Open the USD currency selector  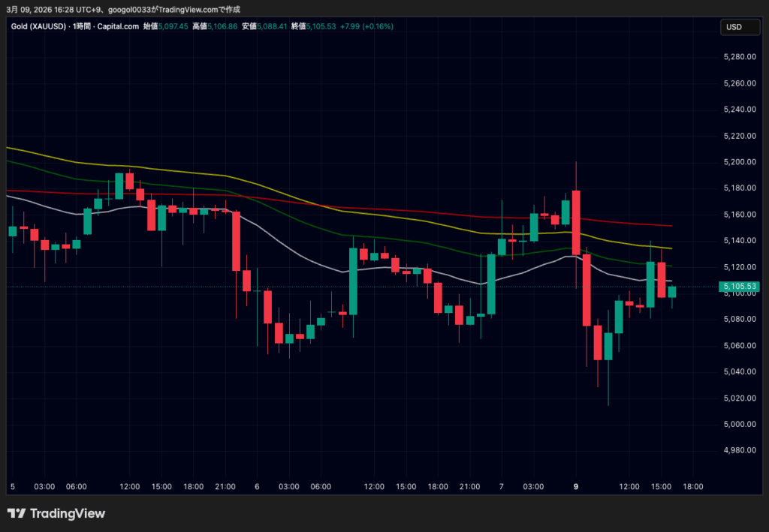(733, 27)
